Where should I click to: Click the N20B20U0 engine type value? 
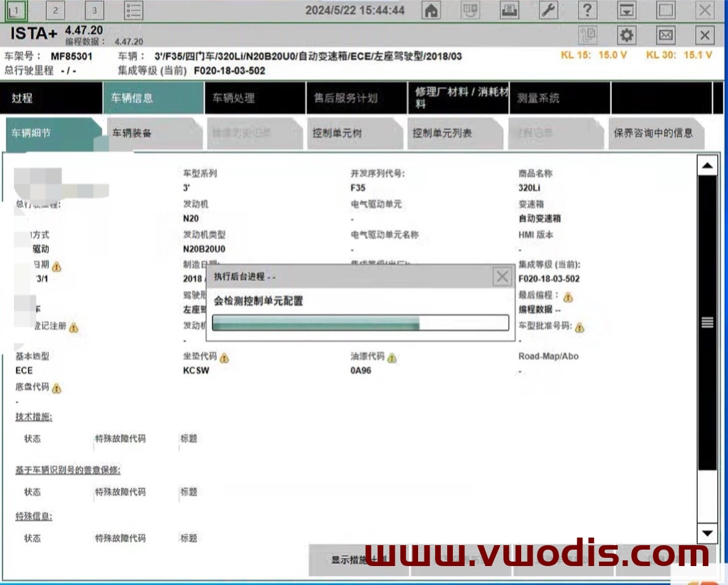(x=204, y=249)
